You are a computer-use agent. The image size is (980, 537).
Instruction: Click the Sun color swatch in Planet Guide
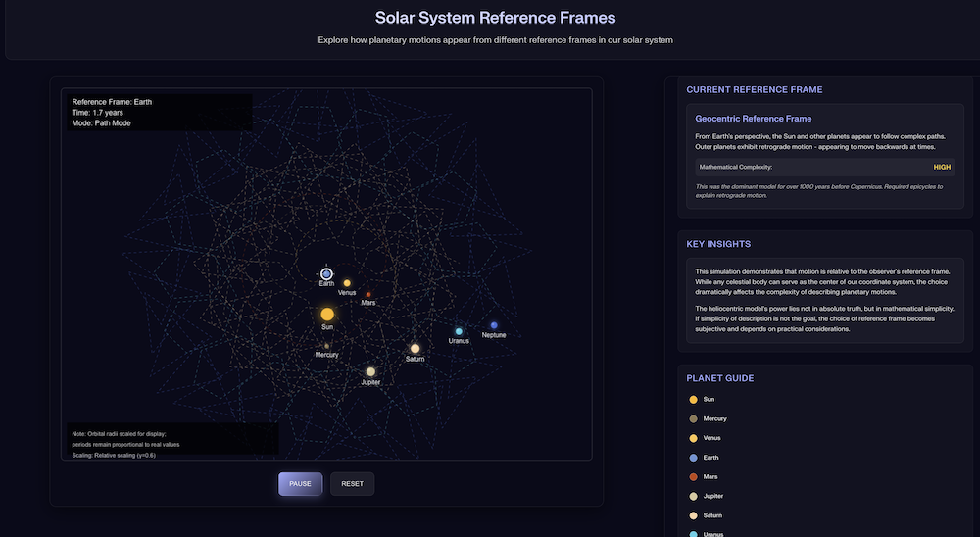(x=694, y=400)
